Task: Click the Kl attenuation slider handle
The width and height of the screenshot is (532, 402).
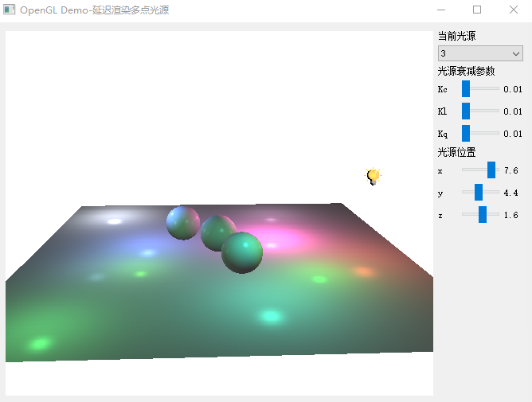Action: pos(466,111)
